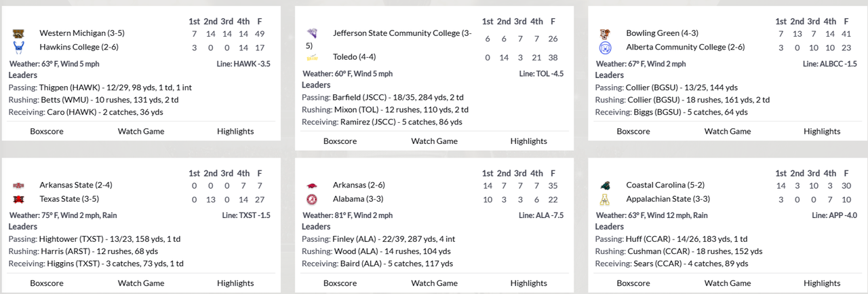Click the Hawkins College team logo
Image resolution: width=868 pixels, height=294 pixels.
tap(18, 47)
